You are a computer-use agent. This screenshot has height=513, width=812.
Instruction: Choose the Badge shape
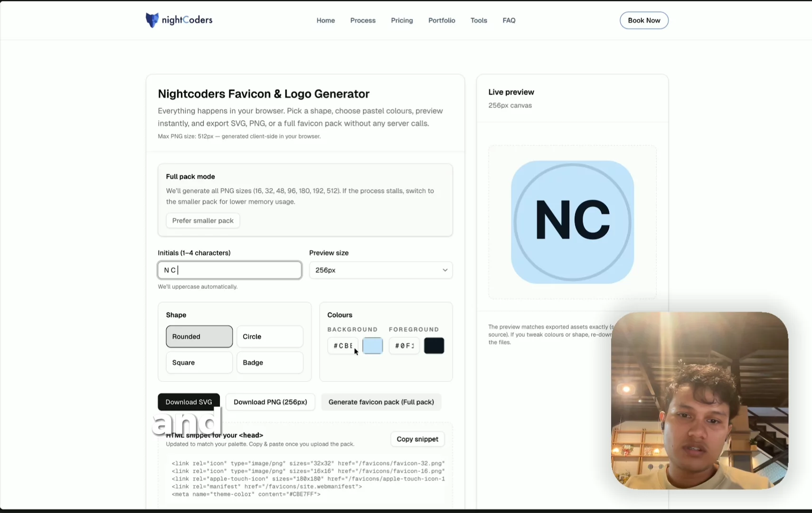(269, 362)
